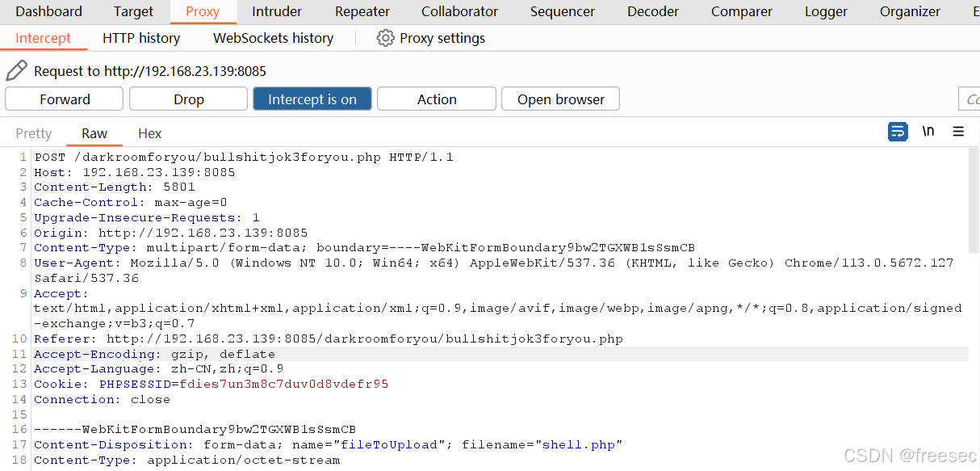Open the Sequencer tab
This screenshot has height=471, width=980.
[563, 11]
